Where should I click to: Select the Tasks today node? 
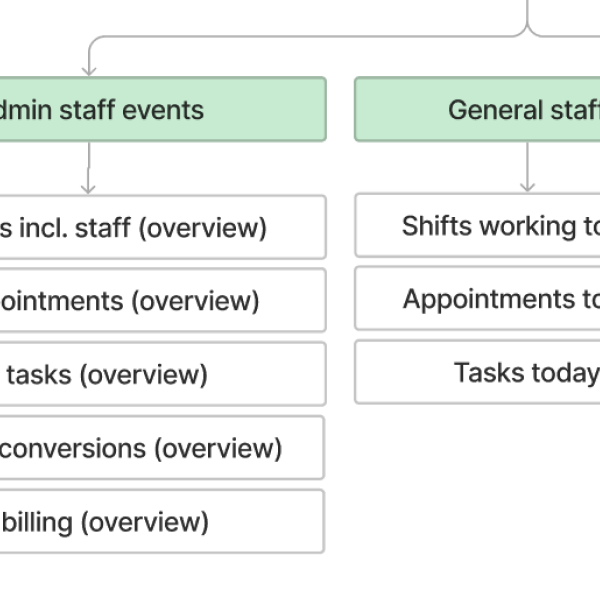click(477, 372)
